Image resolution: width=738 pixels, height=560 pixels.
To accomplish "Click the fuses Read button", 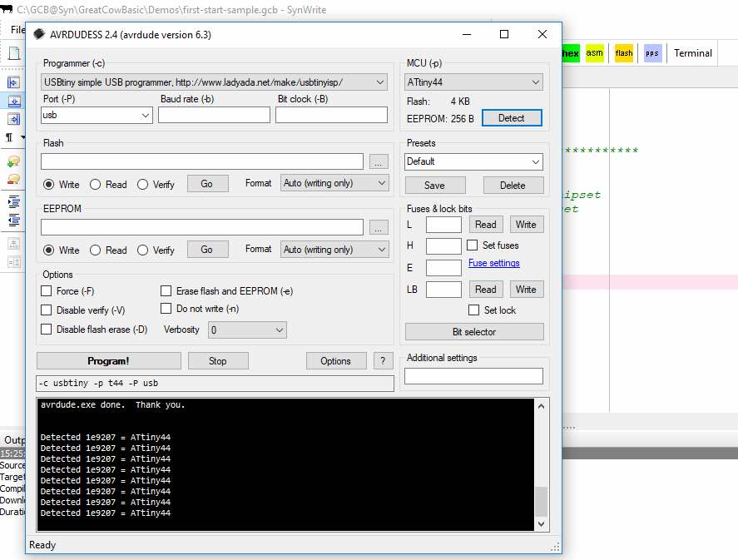I will (x=486, y=225).
